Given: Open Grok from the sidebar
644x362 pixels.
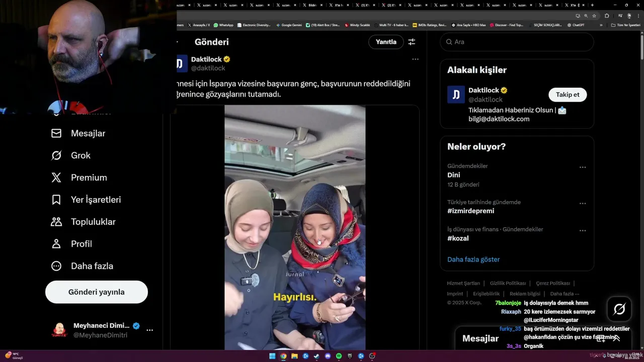Looking at the screenshot, I should (x=70, y=155).
